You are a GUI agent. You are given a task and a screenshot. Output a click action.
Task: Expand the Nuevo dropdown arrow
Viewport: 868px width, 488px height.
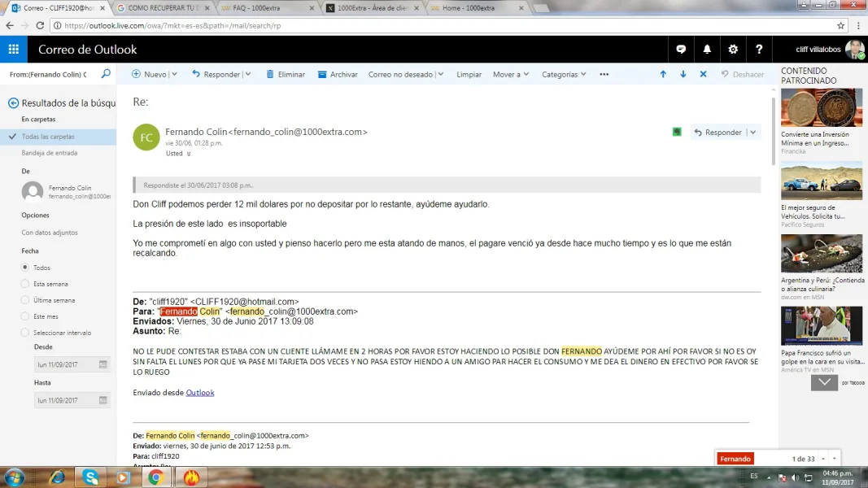[174, 74]
